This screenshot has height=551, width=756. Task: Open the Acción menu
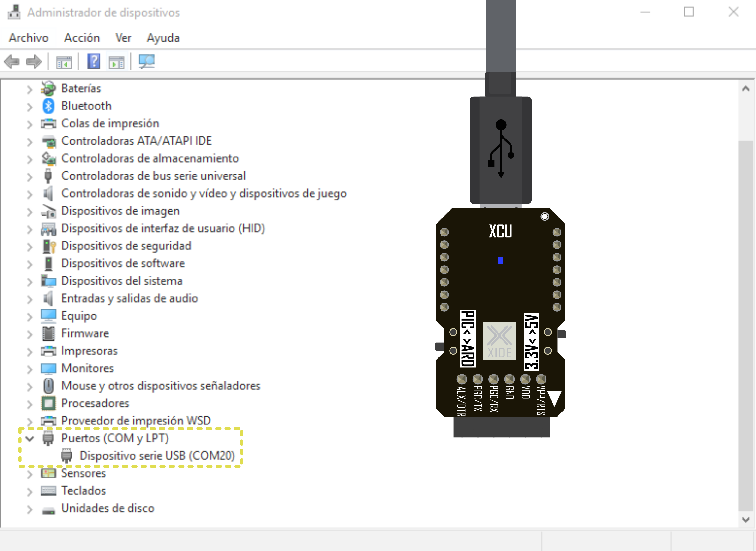point(82,38)
